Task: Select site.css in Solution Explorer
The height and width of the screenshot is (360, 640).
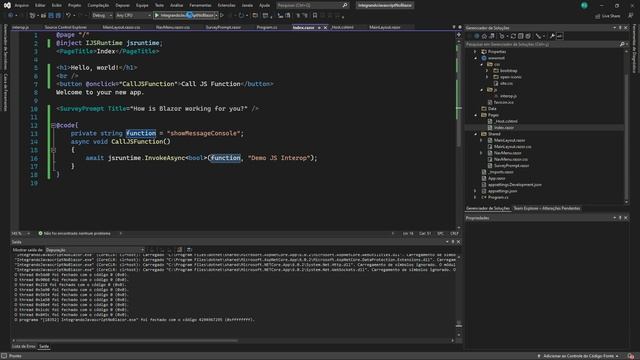Action: [x=506, y=83]
